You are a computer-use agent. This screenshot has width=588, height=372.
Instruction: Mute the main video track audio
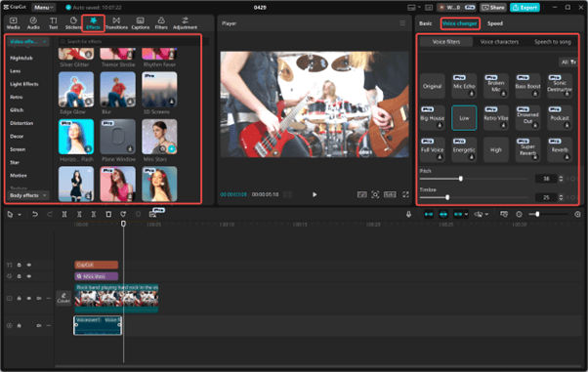coord(39,298)
